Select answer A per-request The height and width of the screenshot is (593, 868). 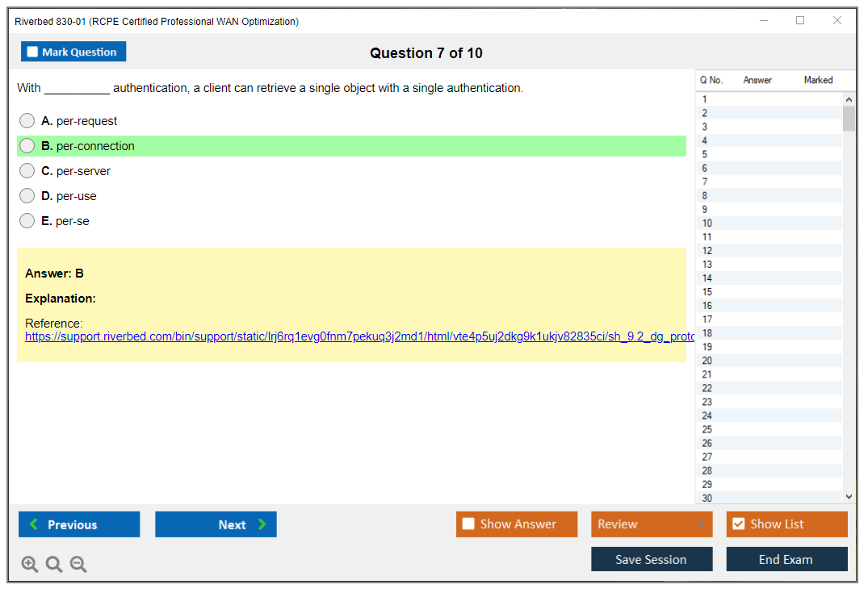pos(27,121)
